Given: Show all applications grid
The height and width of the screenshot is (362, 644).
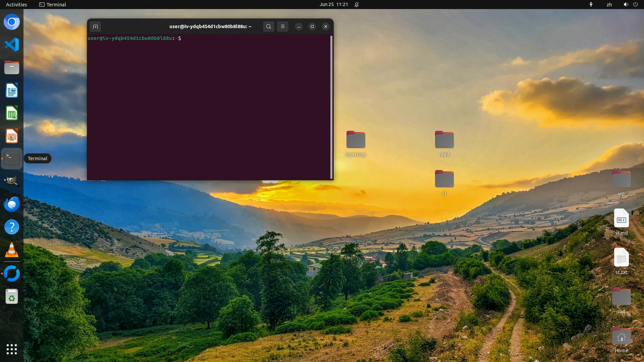Looking at the screenshot, I should 12,349.
